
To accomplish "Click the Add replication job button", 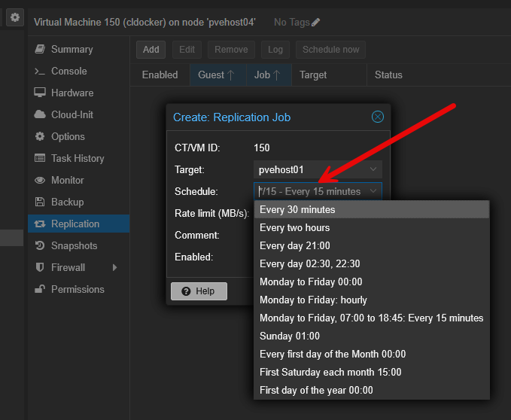I will (151, 50).
